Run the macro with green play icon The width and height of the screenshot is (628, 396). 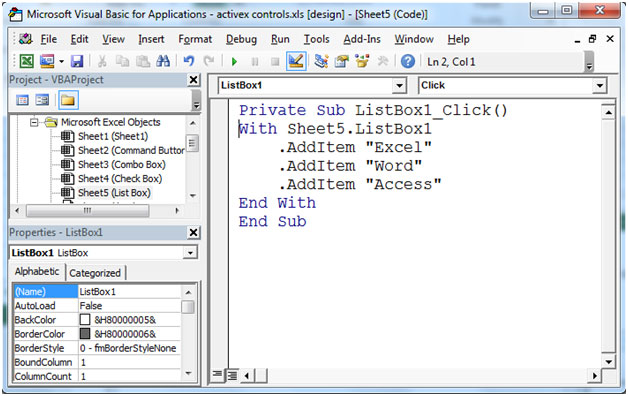pyautogui.click(x=234, y=62)
